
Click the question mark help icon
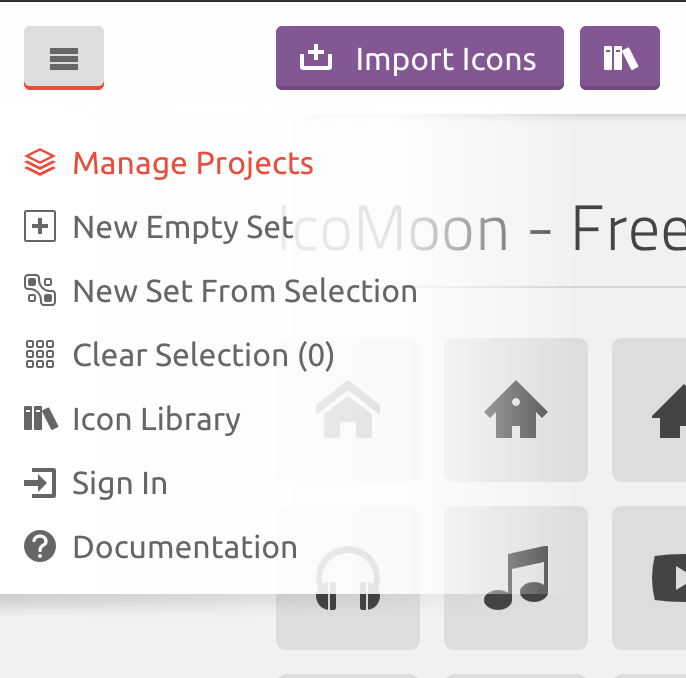click(40, 546)
